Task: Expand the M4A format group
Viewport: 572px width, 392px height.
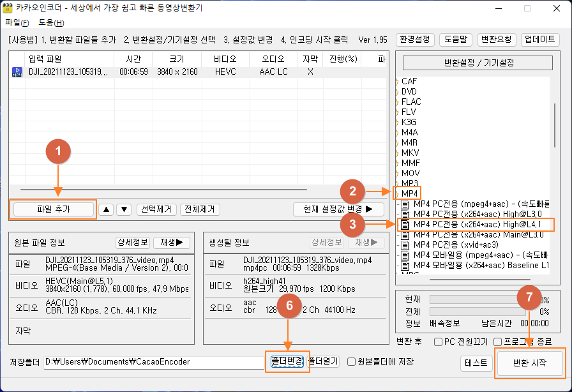Action: pyautogui.click(x=397, y=133)
